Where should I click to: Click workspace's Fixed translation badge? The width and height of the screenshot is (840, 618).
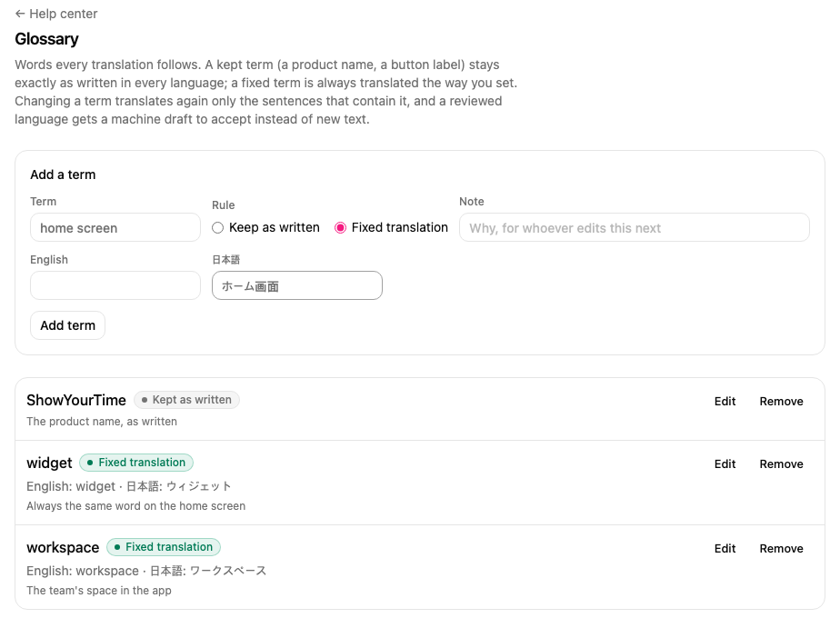164,547
